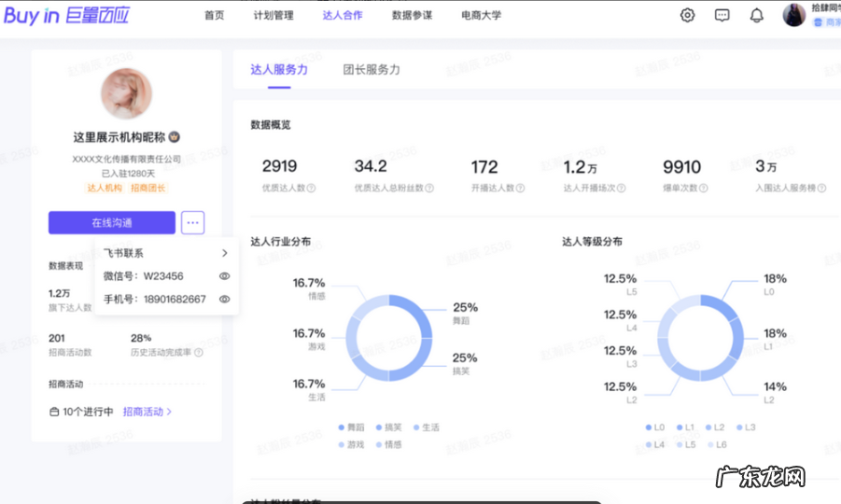Open the messages chat icon

click(x=722, y=15)
